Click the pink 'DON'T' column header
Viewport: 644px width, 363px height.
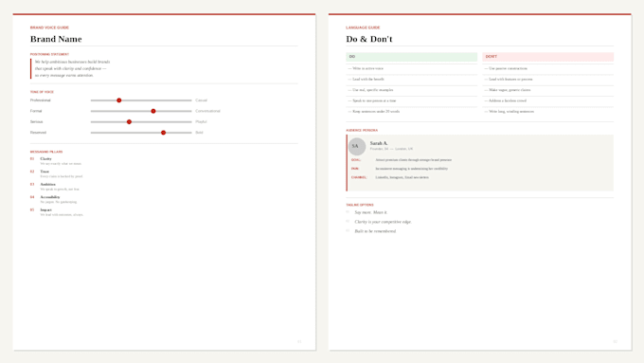coord(548,57)
